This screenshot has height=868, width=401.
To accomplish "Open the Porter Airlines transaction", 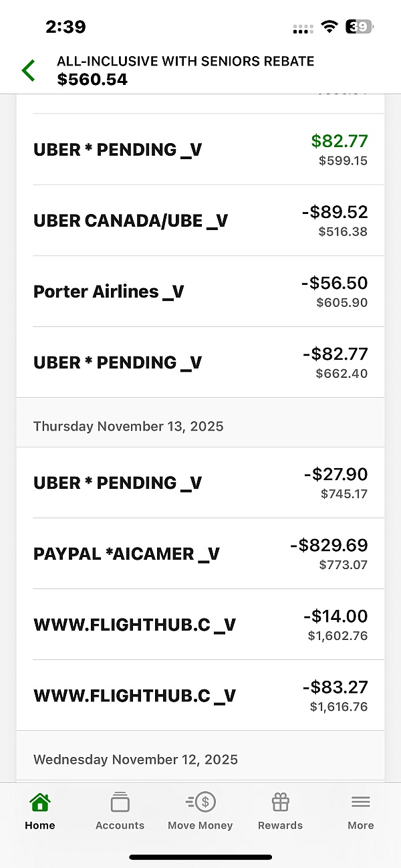I will click(200, 292).
